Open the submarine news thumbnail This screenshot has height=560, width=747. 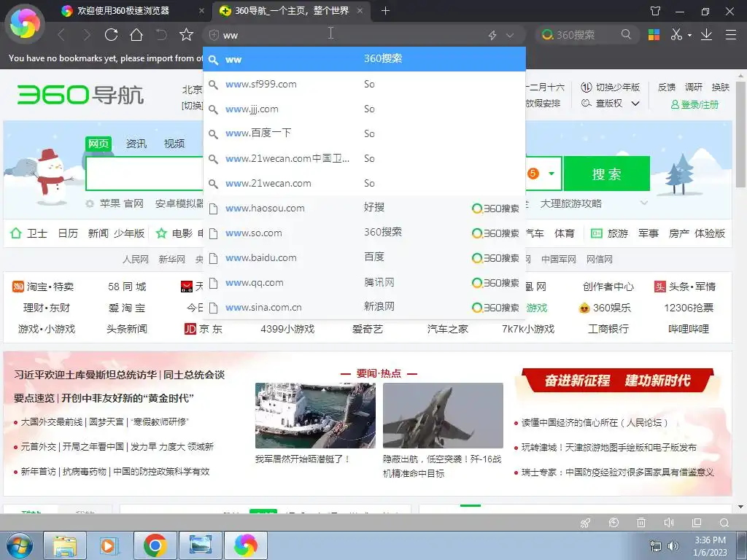pyautogui.click(x=315, y=415)
